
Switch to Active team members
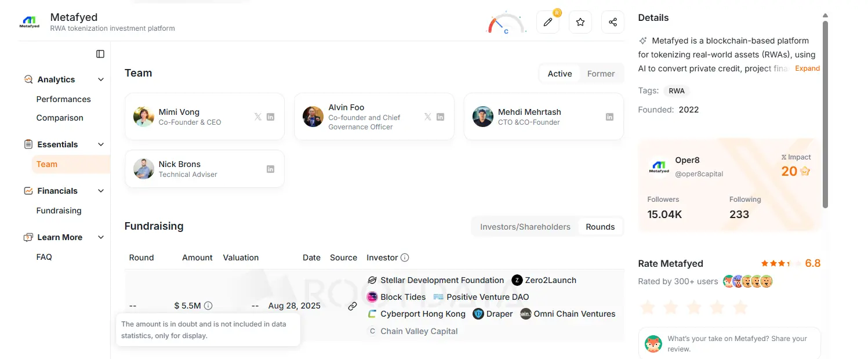(560, 74)
